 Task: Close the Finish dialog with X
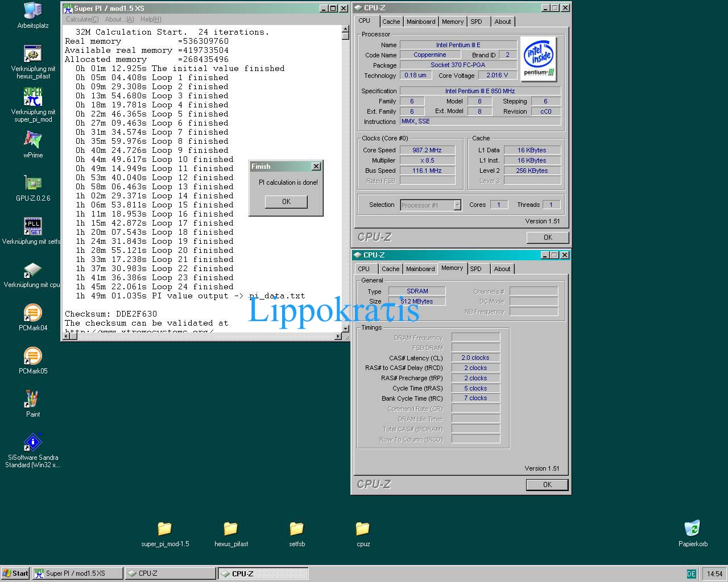[316, 167]
